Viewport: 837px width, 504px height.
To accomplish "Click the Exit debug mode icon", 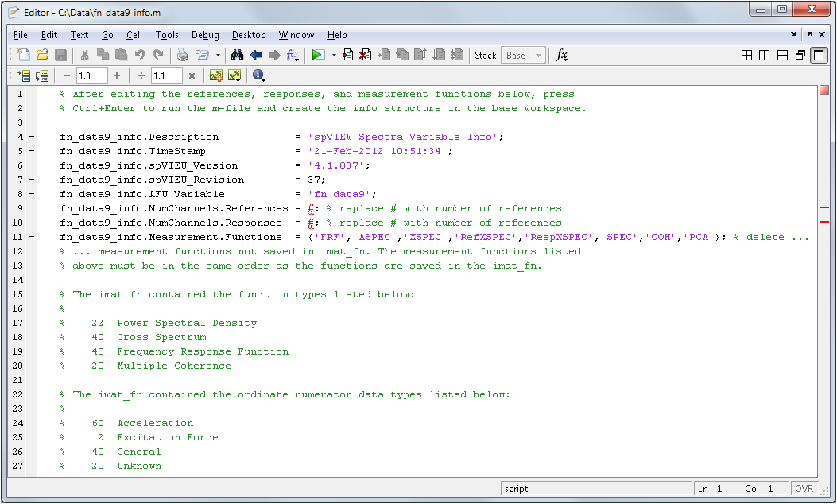I will [x=457, y=55].
